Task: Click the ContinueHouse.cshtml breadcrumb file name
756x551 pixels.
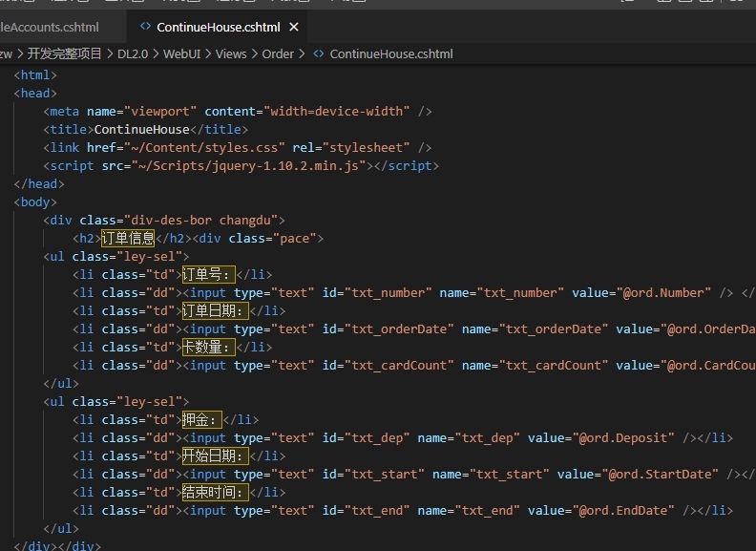Action: (x=391, y=54)
